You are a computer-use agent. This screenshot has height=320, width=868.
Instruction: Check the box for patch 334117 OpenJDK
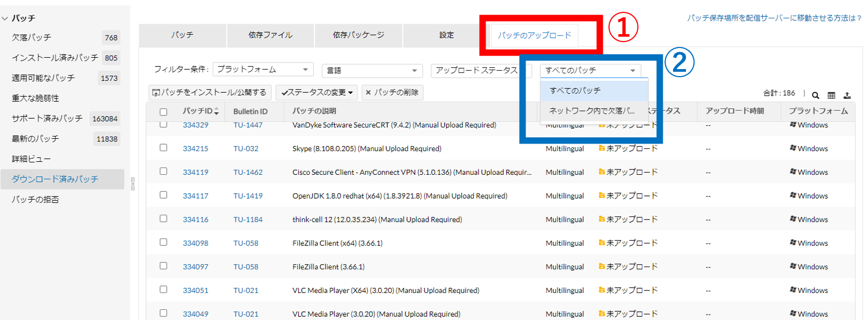tap(164, 195)
